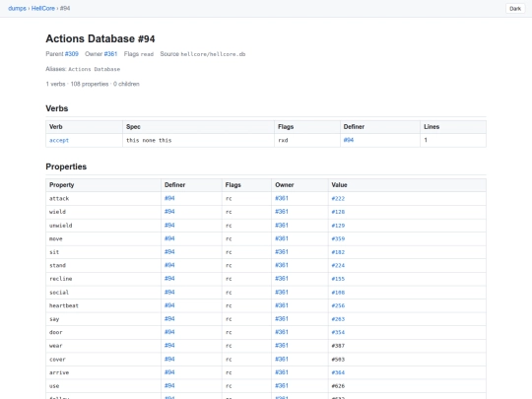Open value #129 of unwield property
Screen dimensions: 532x399
338,226
